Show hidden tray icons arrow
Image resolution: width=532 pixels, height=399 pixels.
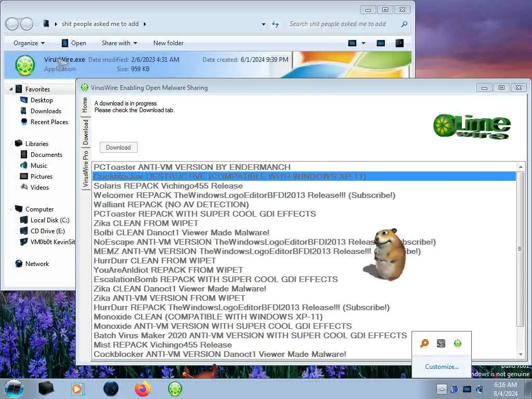(x=442, y=389)
